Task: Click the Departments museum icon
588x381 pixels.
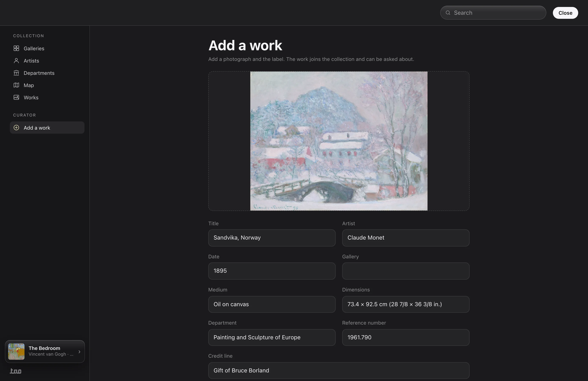Action: coord(16,73)
